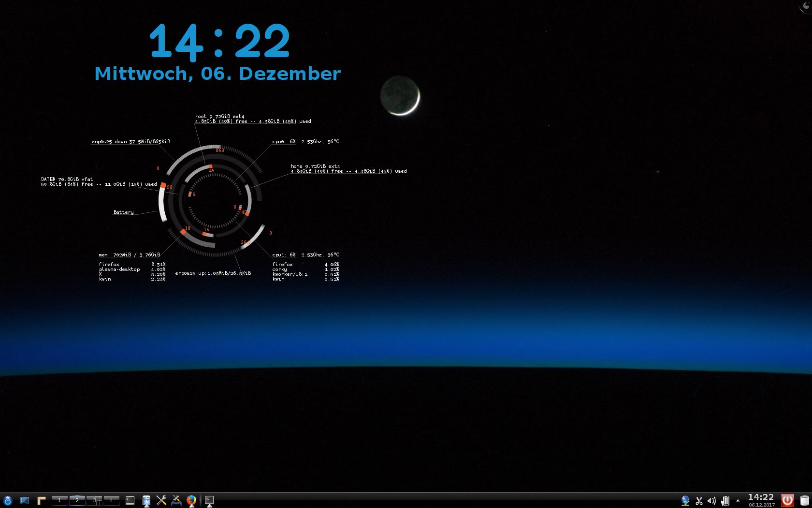Image resolution: width=812 pixels, height=508 pixels.
Task: Open the battery status tray icon
Action: pos(725,501)
